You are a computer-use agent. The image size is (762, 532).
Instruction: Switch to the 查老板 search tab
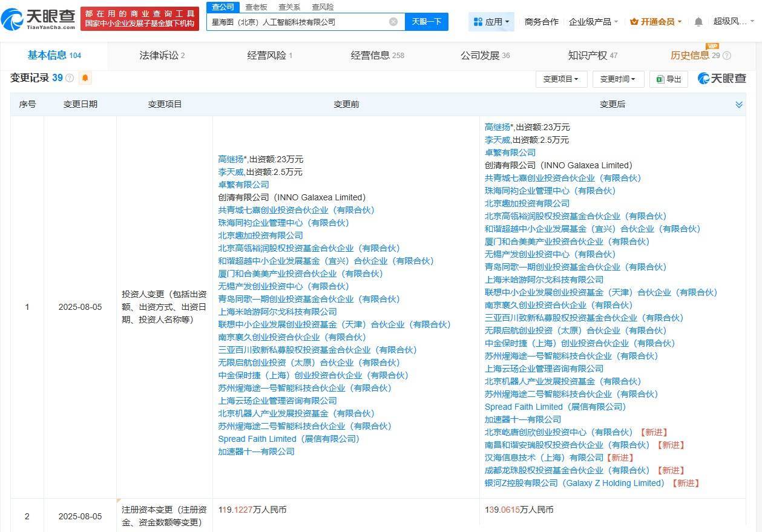pos(256,7)
